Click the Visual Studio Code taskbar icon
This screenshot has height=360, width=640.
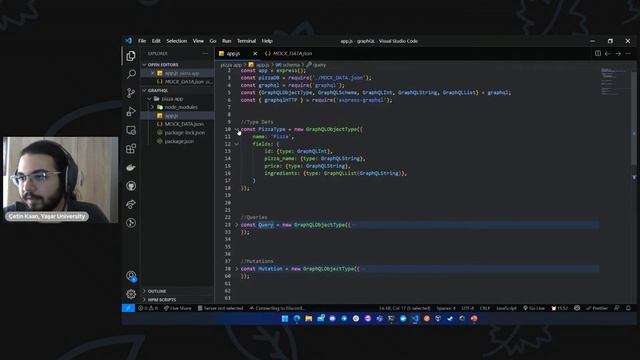tap(415, 318)
